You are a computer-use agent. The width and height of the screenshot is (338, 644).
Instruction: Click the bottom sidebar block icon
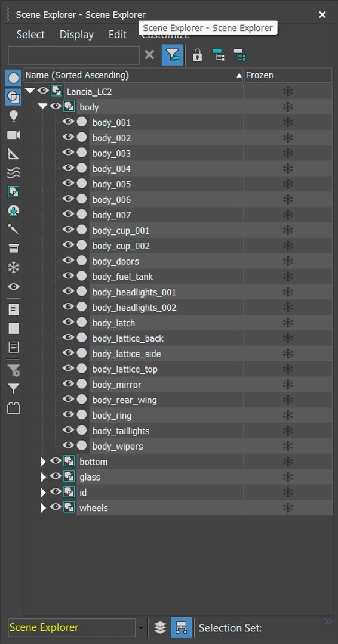(x=13, y=408)
